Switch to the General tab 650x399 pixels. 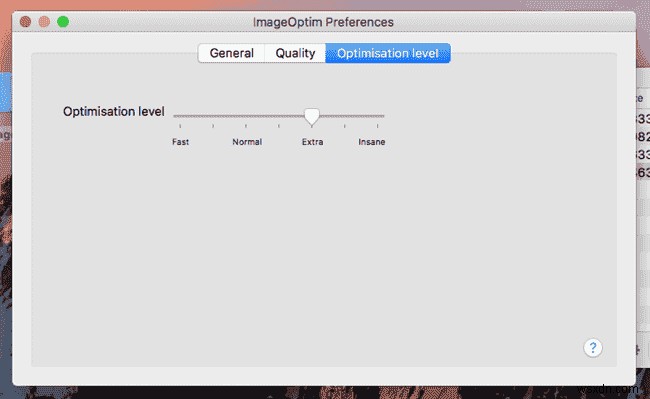[x=231, y=53]
